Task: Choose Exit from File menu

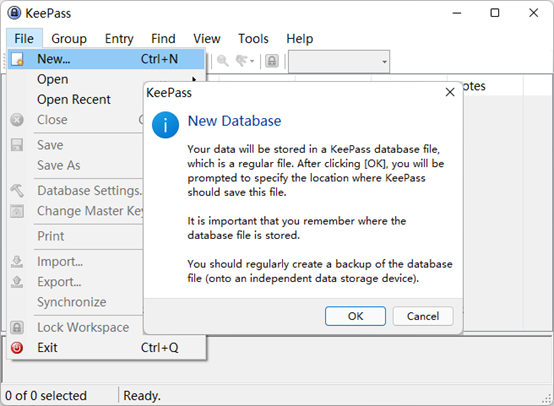Action: pyautogui.click(x=106, y=348)
